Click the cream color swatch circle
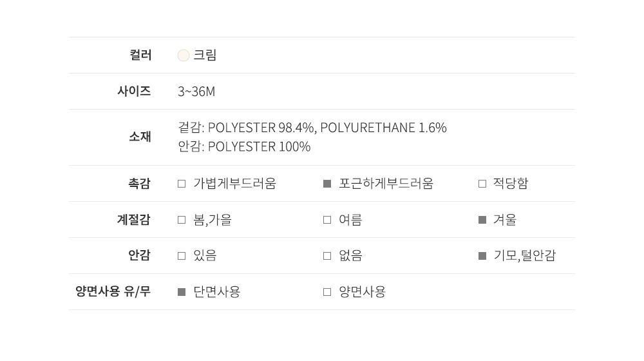Viewport: 644px width, 361px height. coord(184,55)
